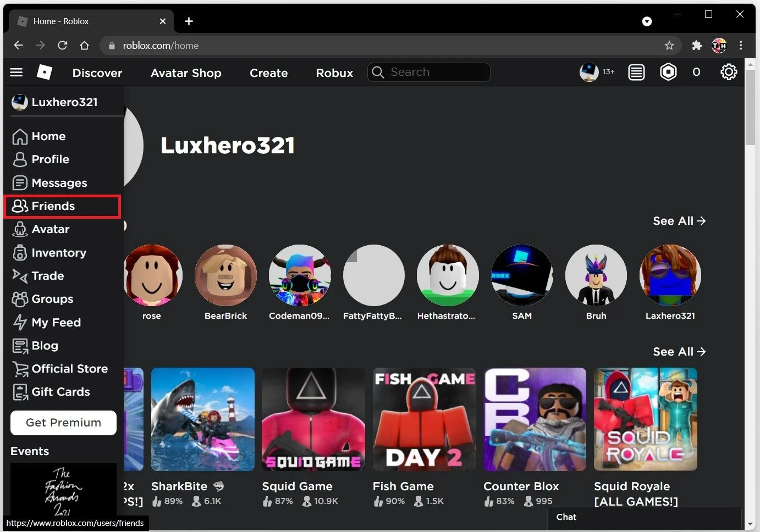Open friend Hethastrato's avatar
Screen dimensions: 760x532
click(448, 275)
